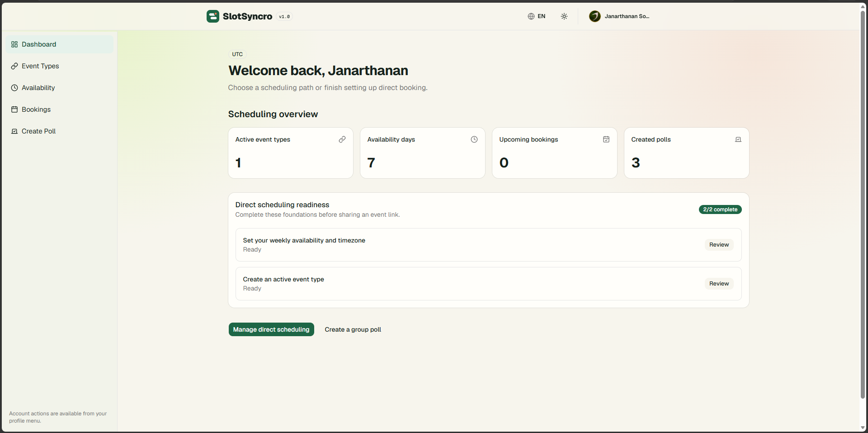This screenshot has height=433, width=868.
Task: Click clock icon on Availability days card
Action: 474,139
